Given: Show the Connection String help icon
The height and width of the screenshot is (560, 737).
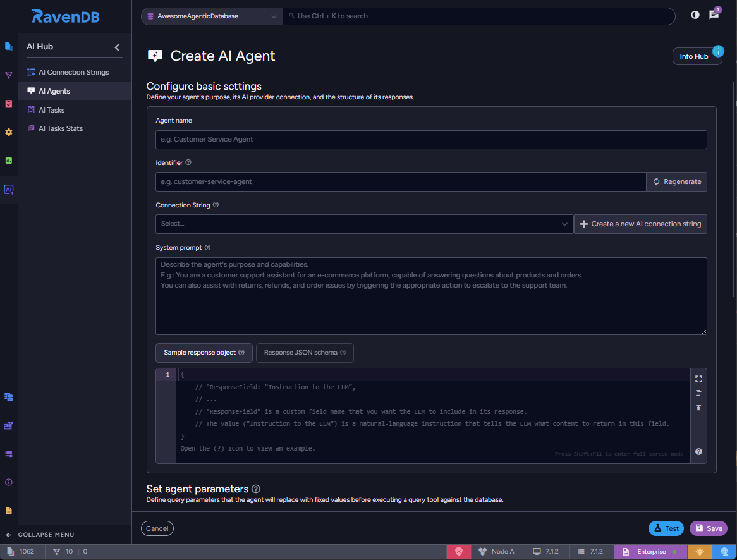Looking at the screenshot, I should [216, 205].
